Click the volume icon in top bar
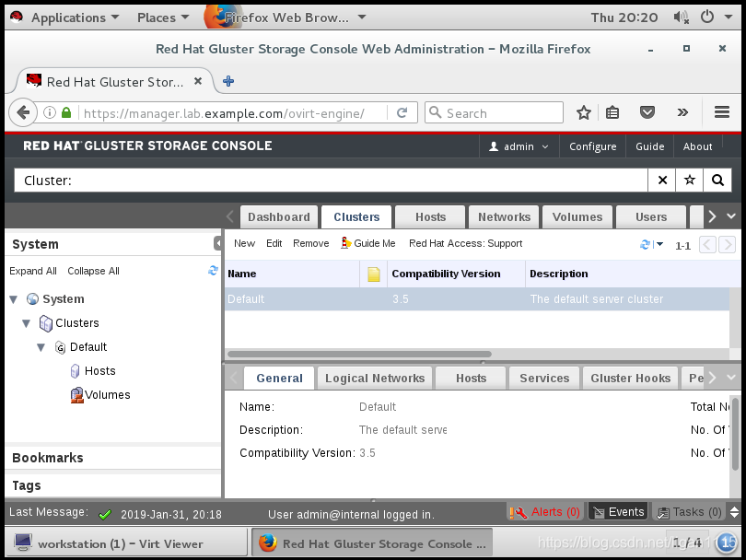The width and height of the screenshot is (746, 560). [x=681, y=17]
